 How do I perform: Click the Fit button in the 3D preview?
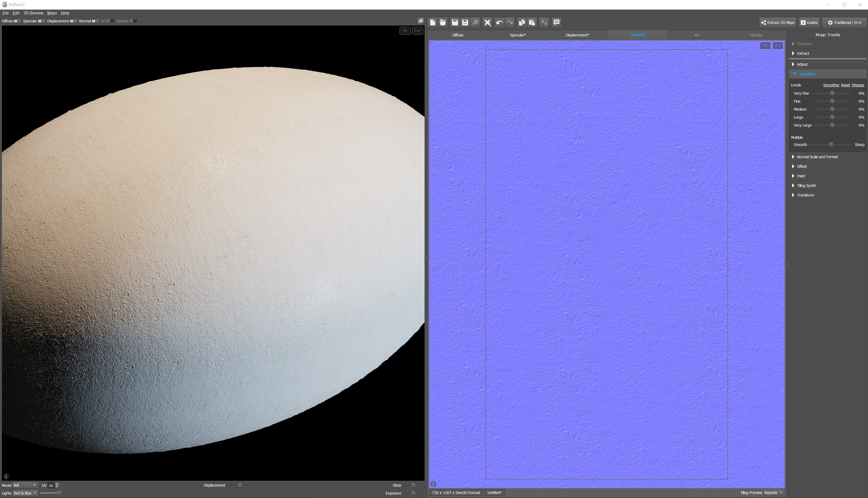click(x=405, y=31)
